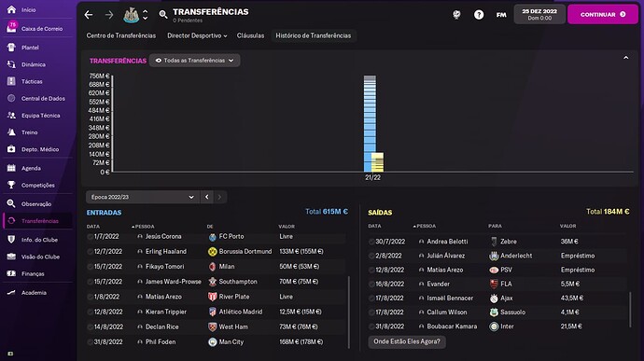644x361 pixels.
Task: Click the Newcastle club badge
Action: [131, 15]
